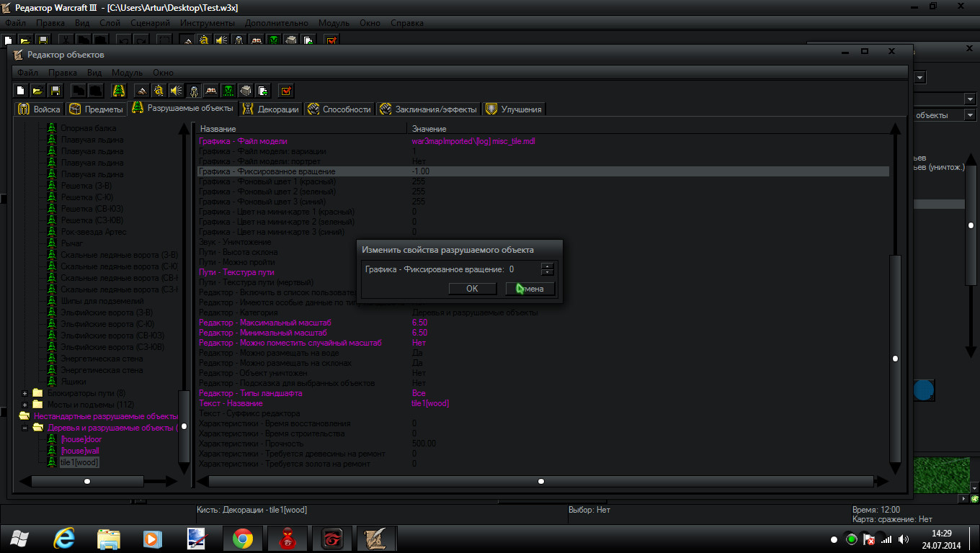Open Окно menu in Object Editor
The width and height of the screenshot is (980, 553).
(x=163, y=73)
